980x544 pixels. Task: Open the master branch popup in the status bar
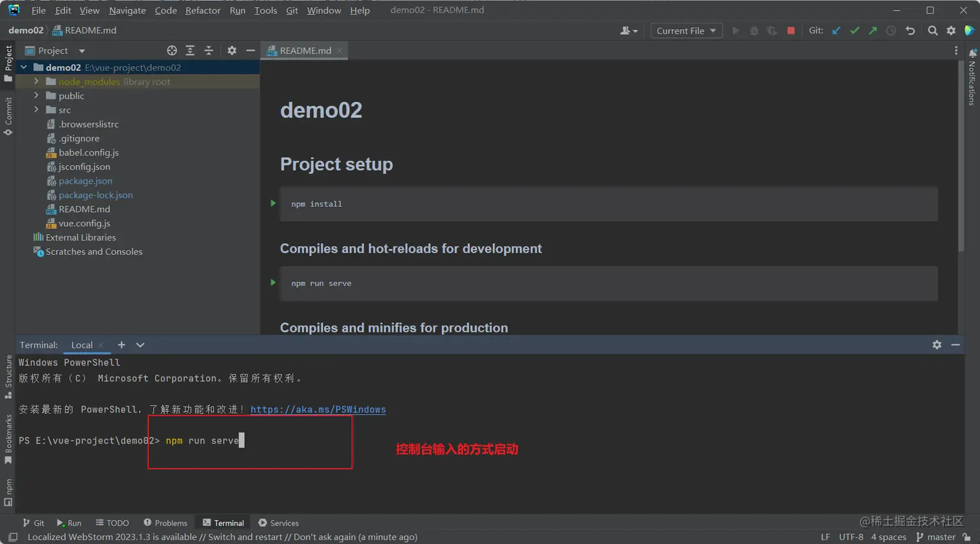pyautogui.click(x=935, y=537)
